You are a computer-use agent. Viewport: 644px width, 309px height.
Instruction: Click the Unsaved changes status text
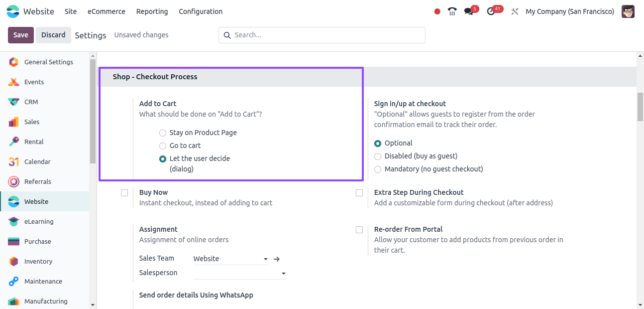coord(141,35)
